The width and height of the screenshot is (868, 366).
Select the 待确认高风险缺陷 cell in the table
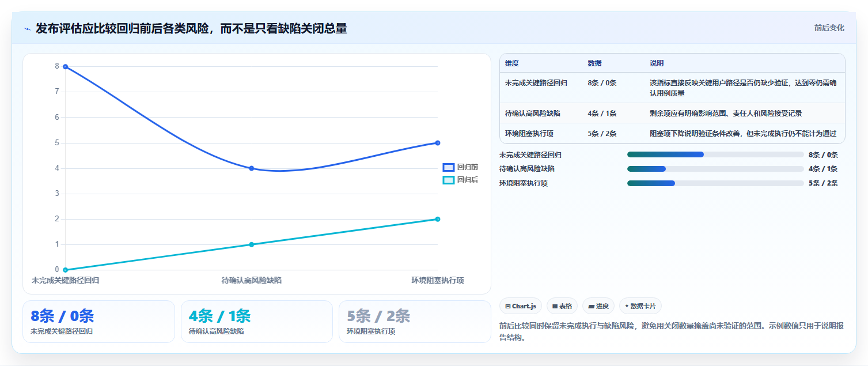click(x=533, y=114)
